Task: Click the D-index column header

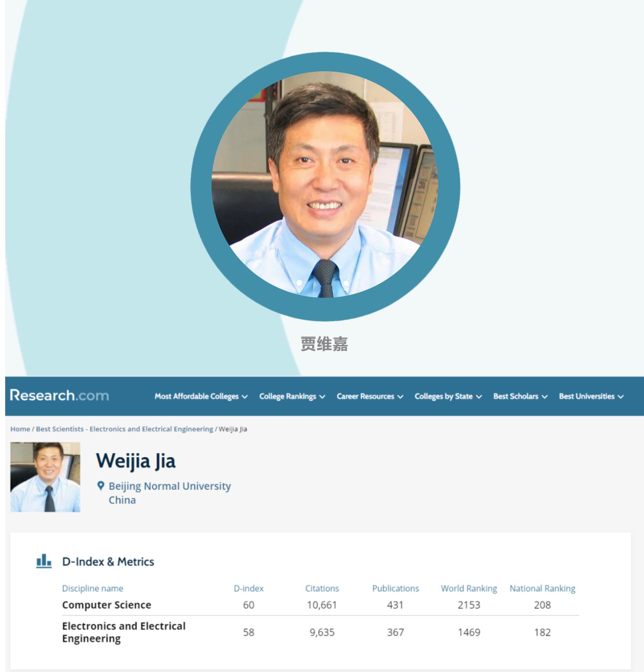Action: tap(249, 588)
